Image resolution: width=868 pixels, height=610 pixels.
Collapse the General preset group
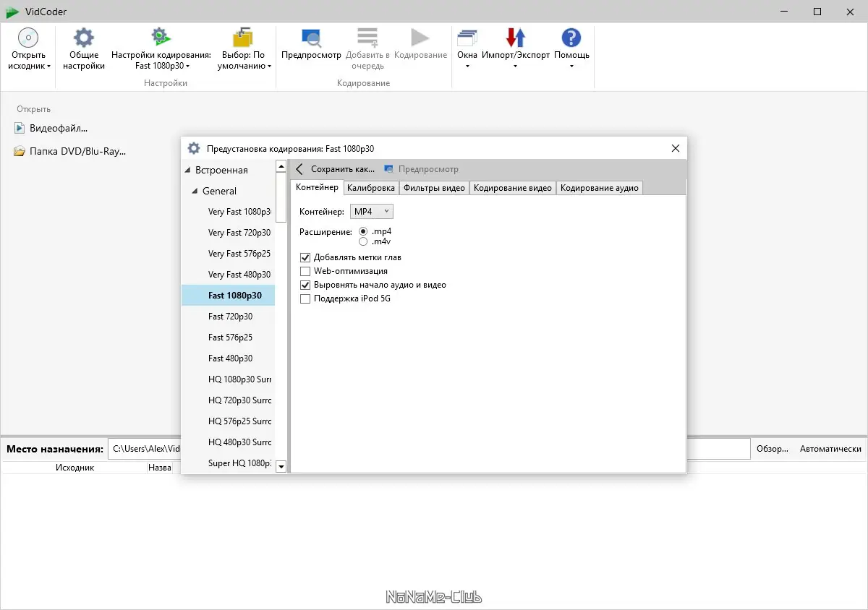(x=195, y=192)
